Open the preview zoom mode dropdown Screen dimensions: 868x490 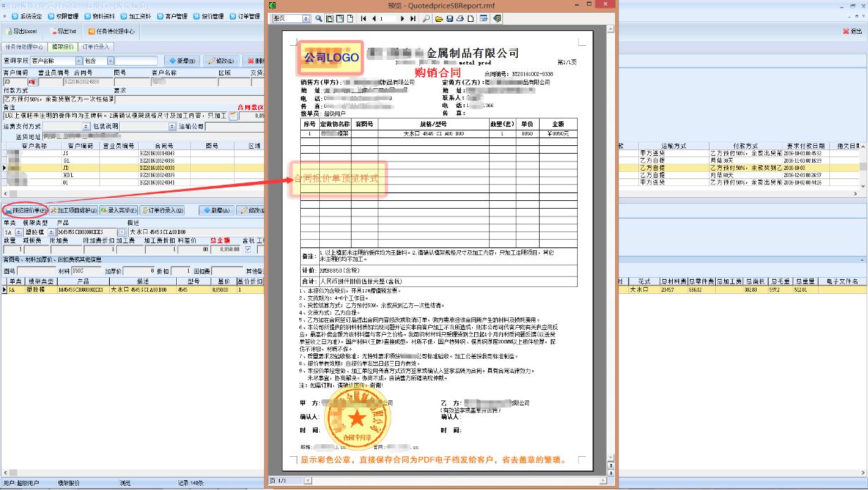(306, 18)
